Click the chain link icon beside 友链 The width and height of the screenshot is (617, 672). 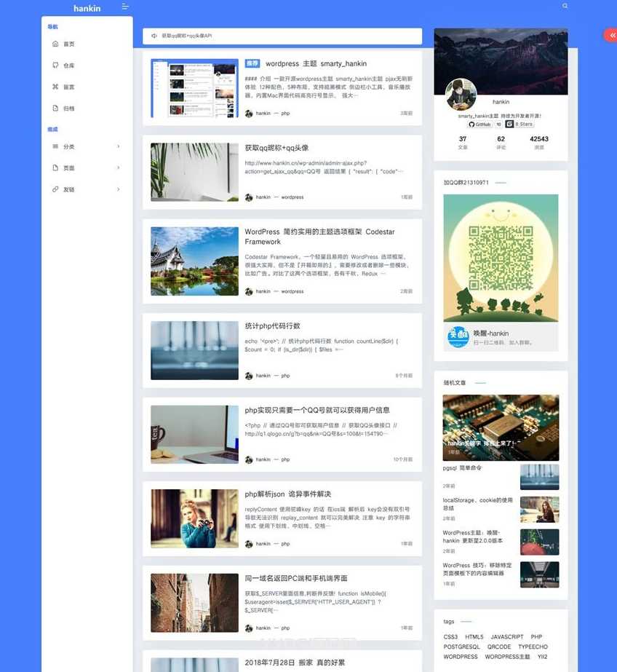point(55,189)
